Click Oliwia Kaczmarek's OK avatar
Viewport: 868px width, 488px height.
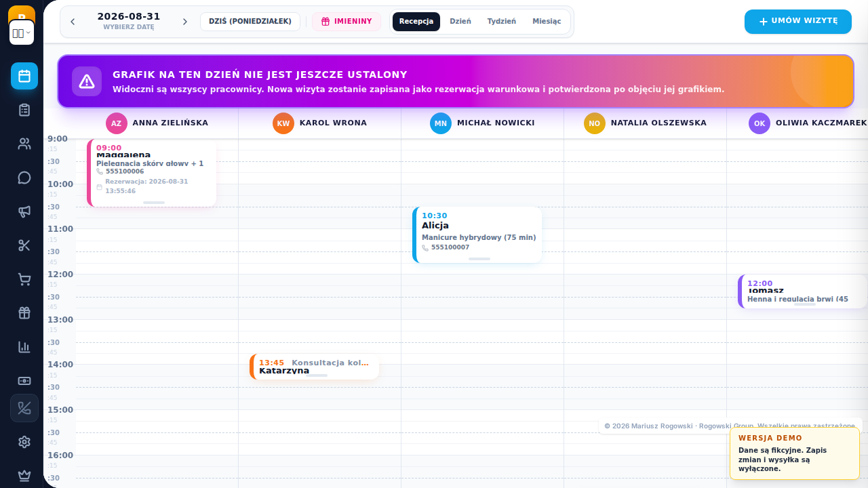(x=759, y=123)
